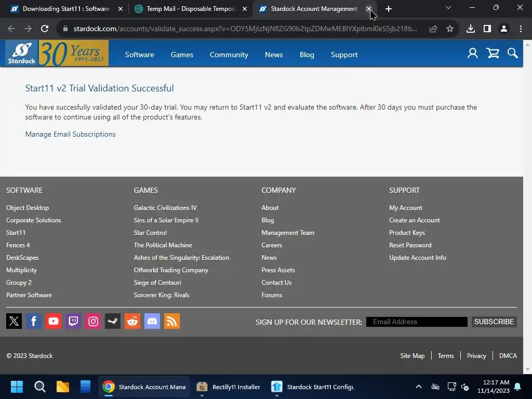Share this page via the share icon
532x399 pixels.
pyautogui.click(x=433, y=29)
